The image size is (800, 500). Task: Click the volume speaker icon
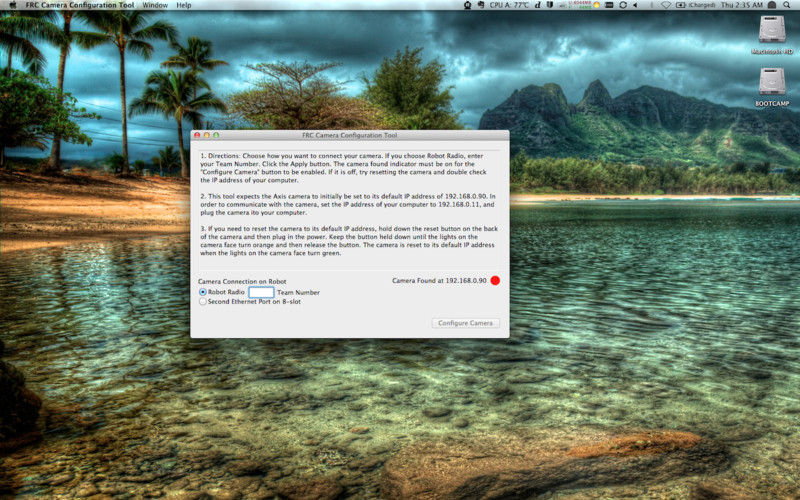click(x=635, y=5)
